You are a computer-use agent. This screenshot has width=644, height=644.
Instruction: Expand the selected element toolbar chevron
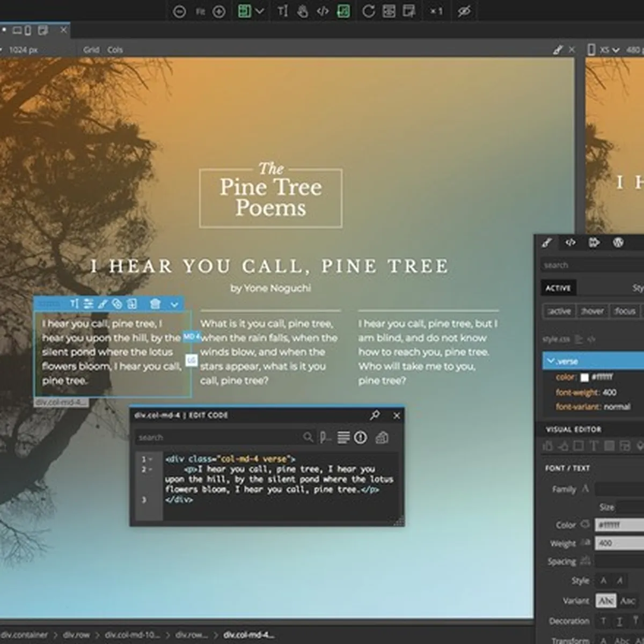(174, 304)
